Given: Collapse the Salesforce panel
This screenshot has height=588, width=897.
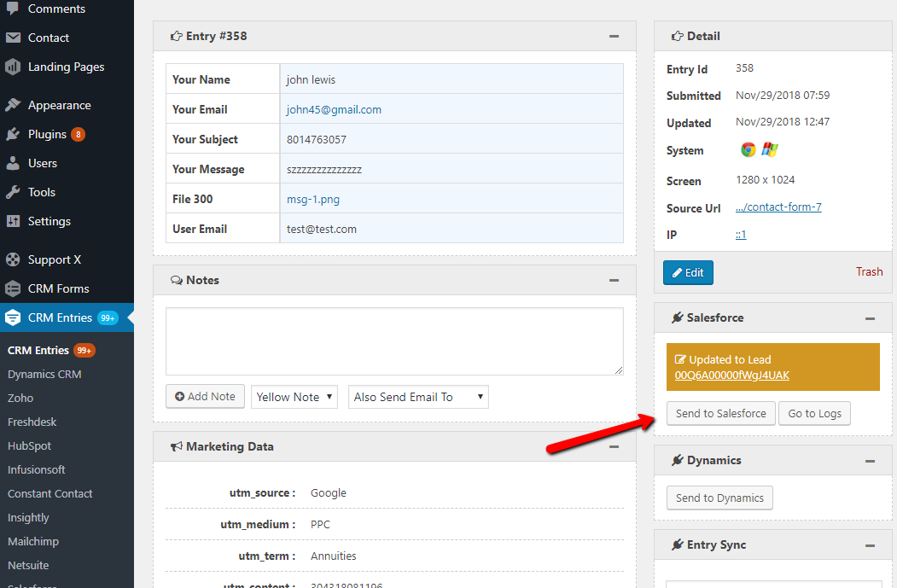Looking at the screenshot, I should pos(870,318).
